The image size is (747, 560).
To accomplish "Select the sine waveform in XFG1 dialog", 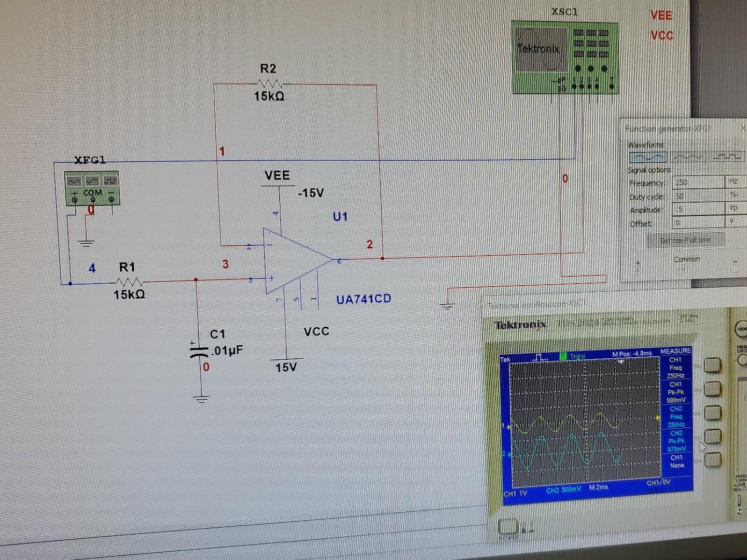I will [647, 157].
